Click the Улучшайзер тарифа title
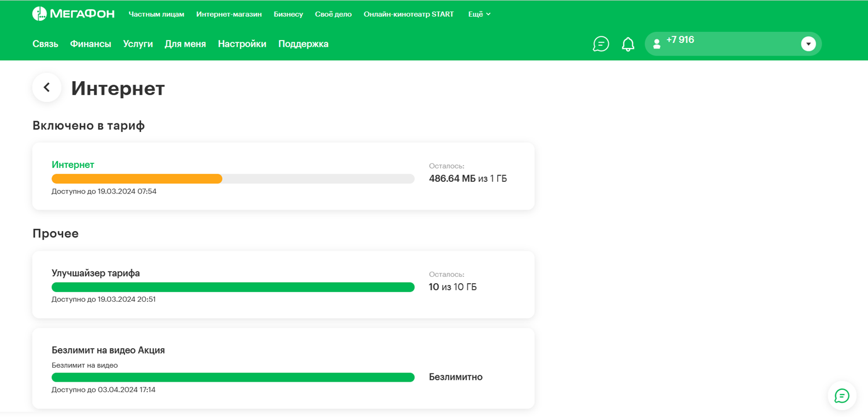Viewport: 868px width, 417px height. (95, 273)
